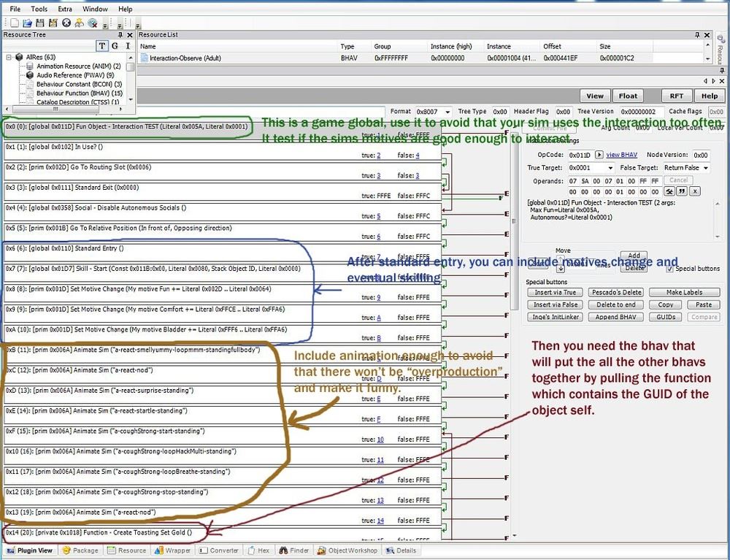The height and width of the screenshot is (560, 730).
Task: Click the Save As toolbar icon
Action: coord(53,23)
